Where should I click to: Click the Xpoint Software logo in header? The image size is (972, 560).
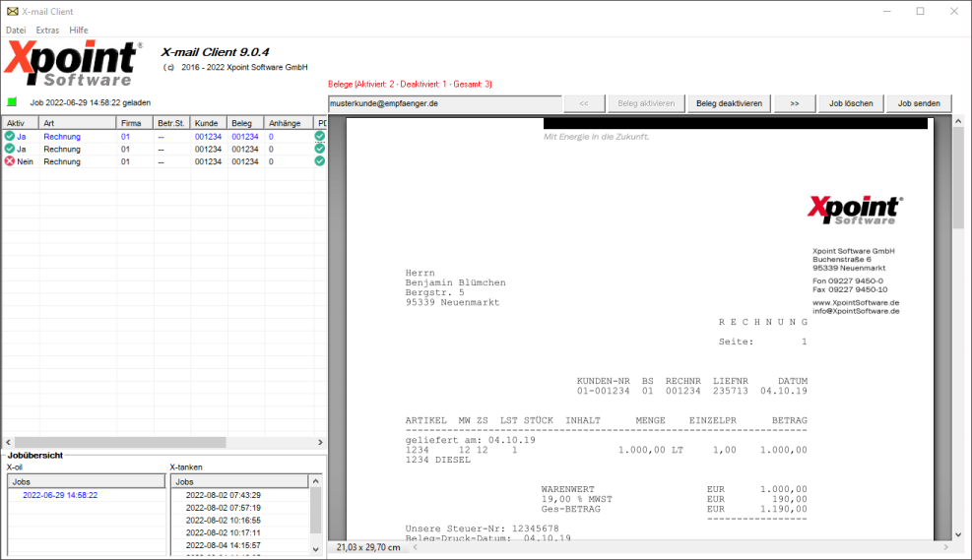click(x=73, y=63)
